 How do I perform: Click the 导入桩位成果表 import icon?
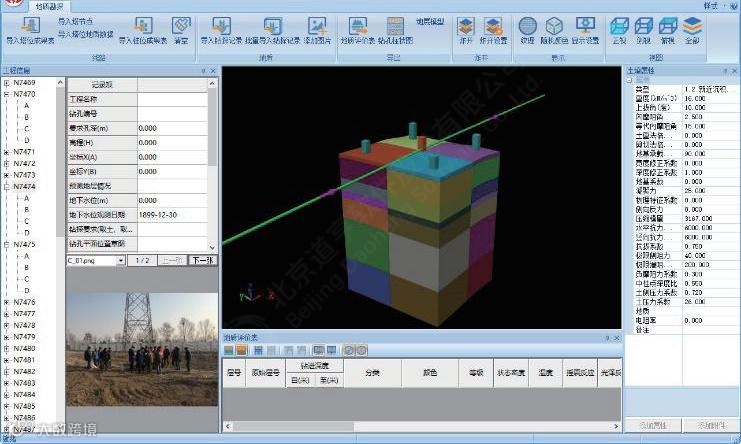click(x=143, y=25)
